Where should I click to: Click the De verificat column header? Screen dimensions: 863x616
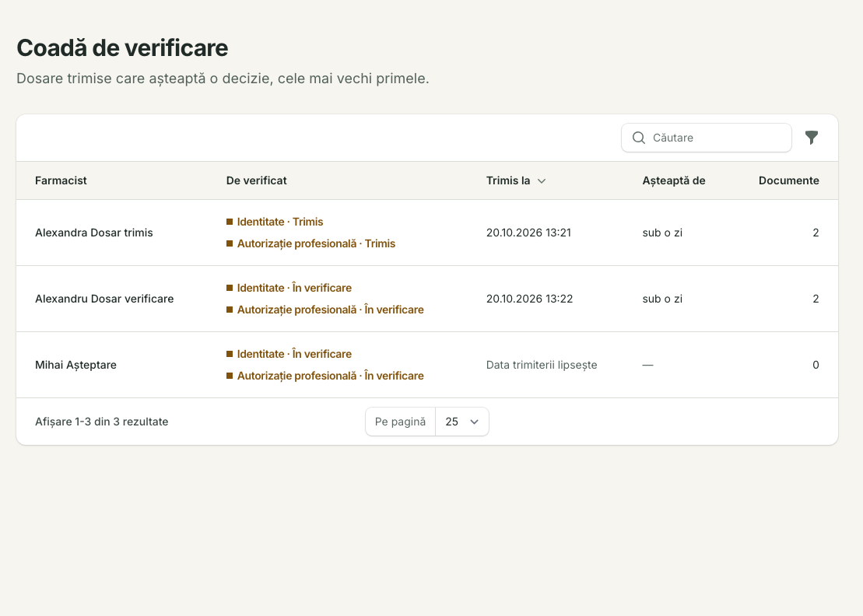pos(257,180)
